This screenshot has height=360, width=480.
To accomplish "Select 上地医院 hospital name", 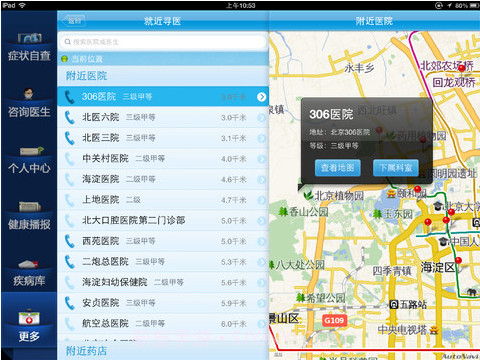I will click(101, 200).
